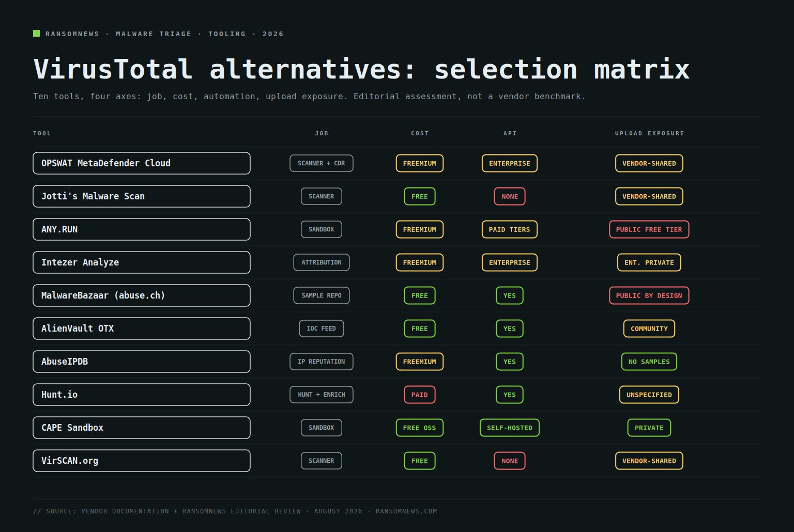The height and width of the screenshot is (532, 794).
Task: Click ENTERPRISE API badge in OPSWAT row
Action: [x=510, y=163]
